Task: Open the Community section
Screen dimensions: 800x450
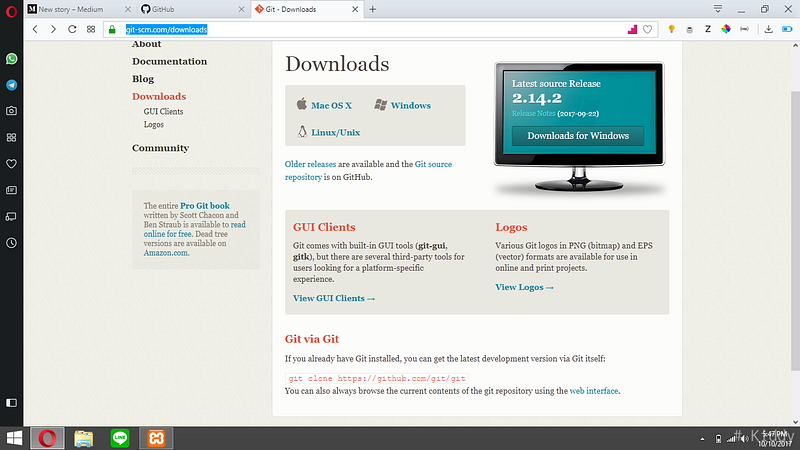Action: (160, 148)
